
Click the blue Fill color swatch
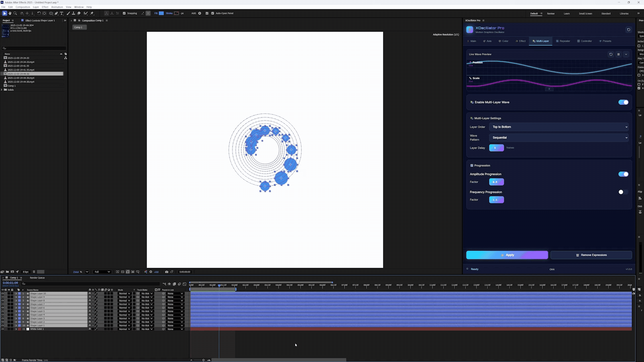(161, 13)
